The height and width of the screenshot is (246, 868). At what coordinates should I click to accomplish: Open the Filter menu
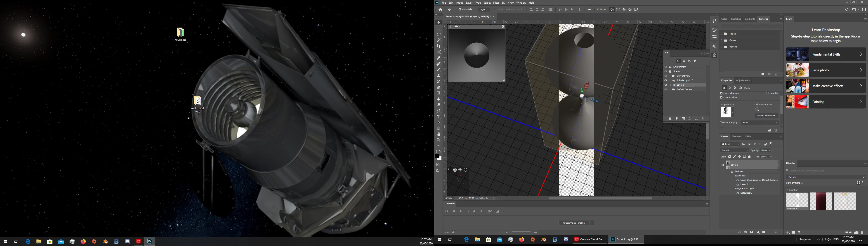[x=496, y=3]
